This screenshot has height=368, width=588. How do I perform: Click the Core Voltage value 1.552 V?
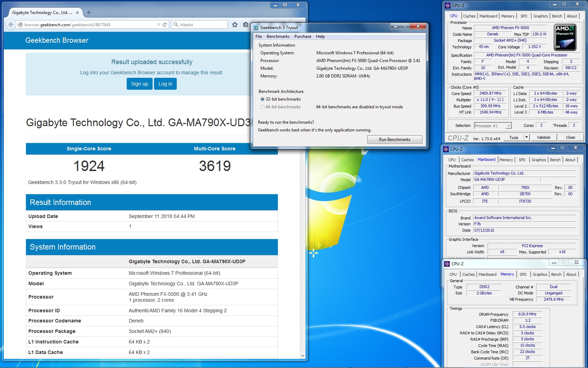534,47
